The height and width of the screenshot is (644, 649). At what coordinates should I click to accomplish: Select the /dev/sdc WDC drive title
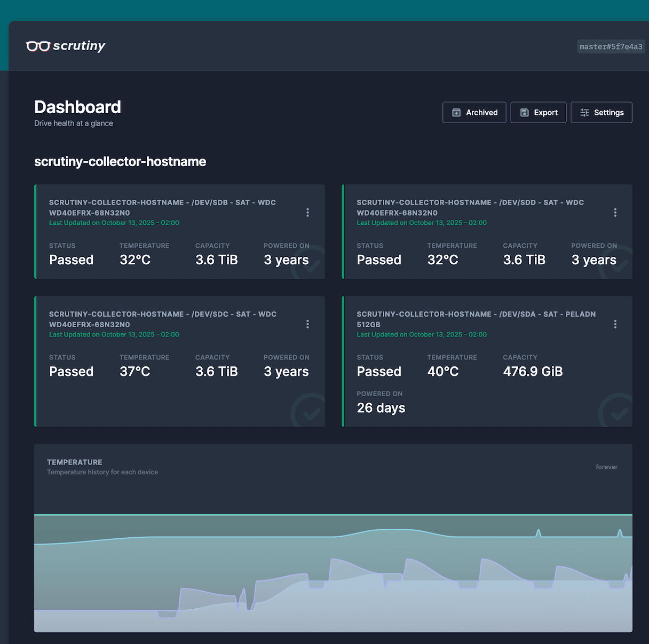click(162, 319)
